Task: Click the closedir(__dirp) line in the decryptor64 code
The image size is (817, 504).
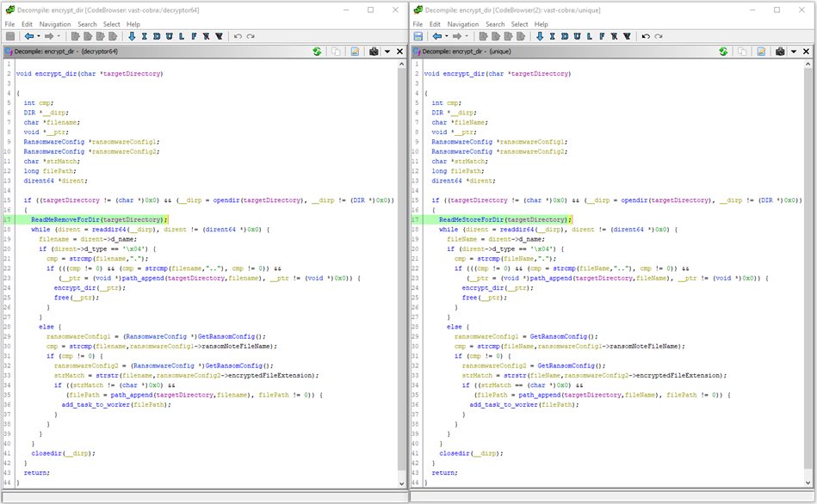Action: 64,453
